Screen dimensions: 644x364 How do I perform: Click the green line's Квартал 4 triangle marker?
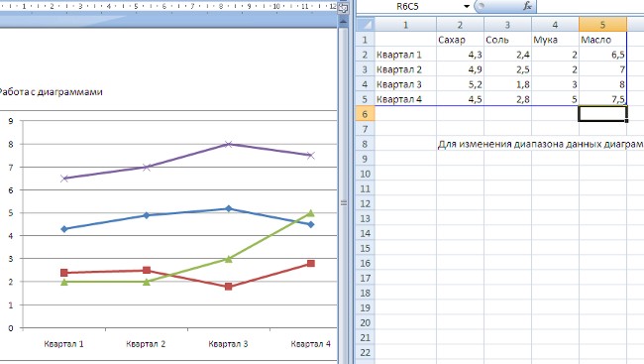[310, 213]
